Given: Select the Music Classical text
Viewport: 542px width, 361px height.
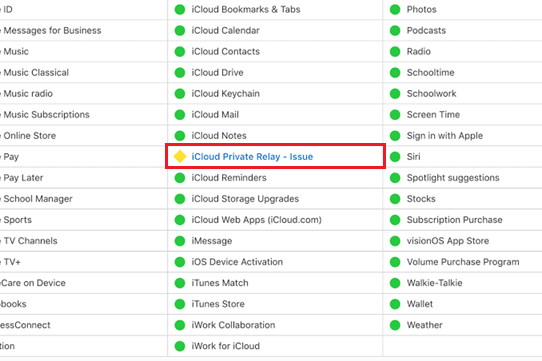Looking at the screenshot, I should point(36,73).
